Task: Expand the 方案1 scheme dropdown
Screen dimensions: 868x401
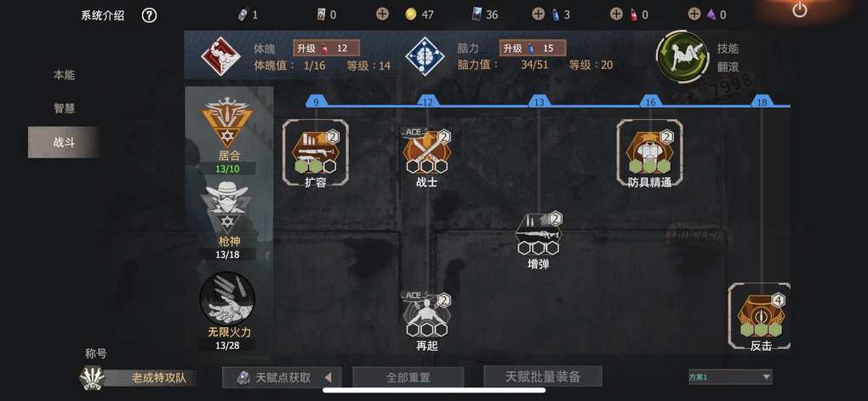Action: click(x=729, y=377)
